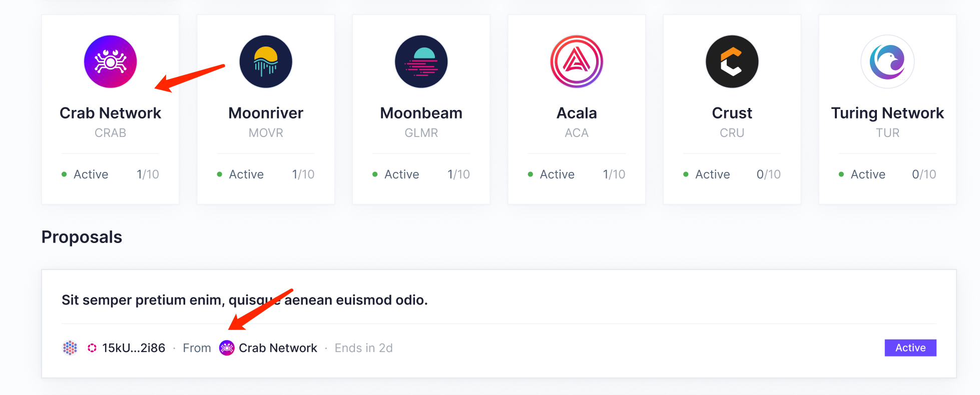Open the Acala space card title
The height and width of the screenshot is (395, 980).
pos(577,113)
